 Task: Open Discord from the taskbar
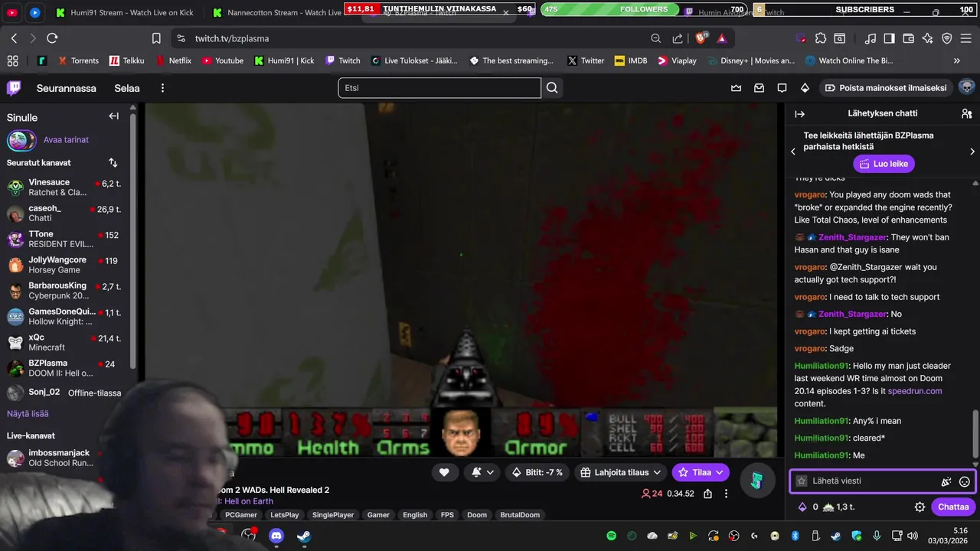pos(276,536)
